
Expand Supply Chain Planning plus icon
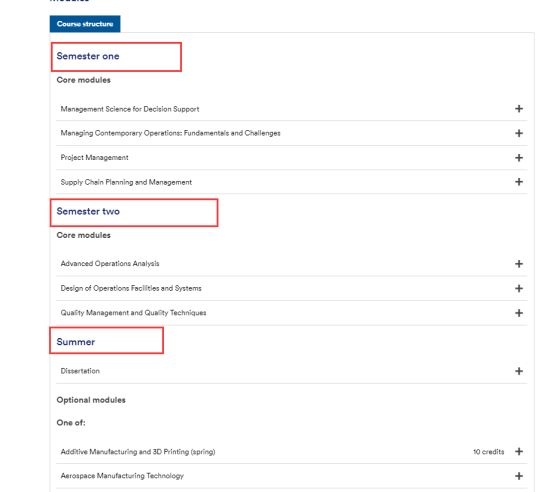click(519, 182)
